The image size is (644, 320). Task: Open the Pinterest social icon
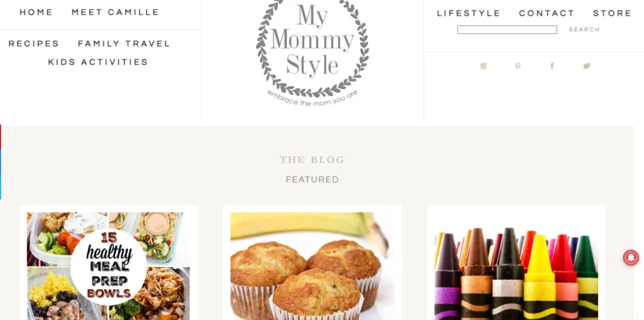coord(518,66)
